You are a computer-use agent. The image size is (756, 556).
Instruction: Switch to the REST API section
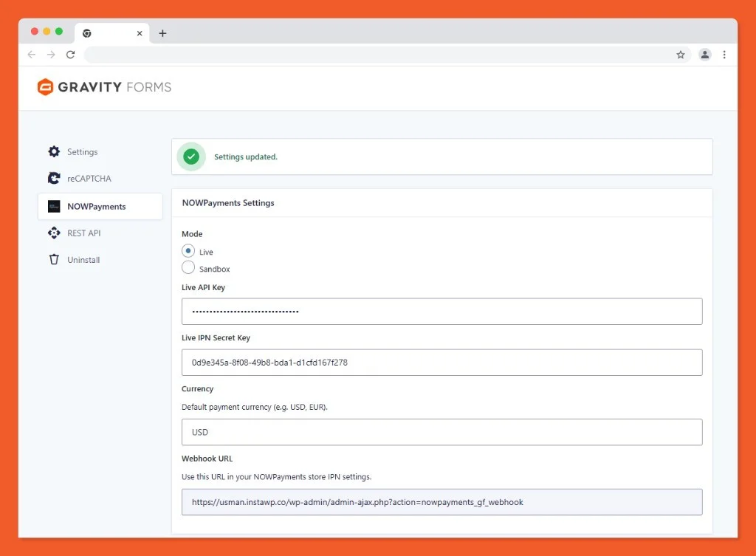click(83, 233)
